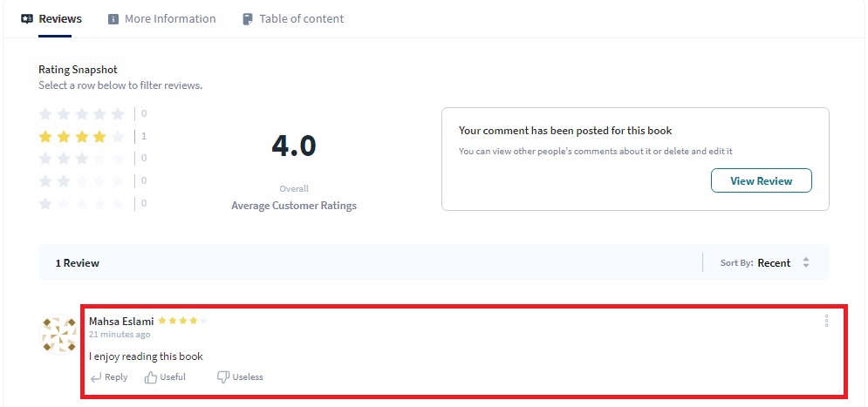Click the thumbs-up Useful icon

tap(151, 377)
